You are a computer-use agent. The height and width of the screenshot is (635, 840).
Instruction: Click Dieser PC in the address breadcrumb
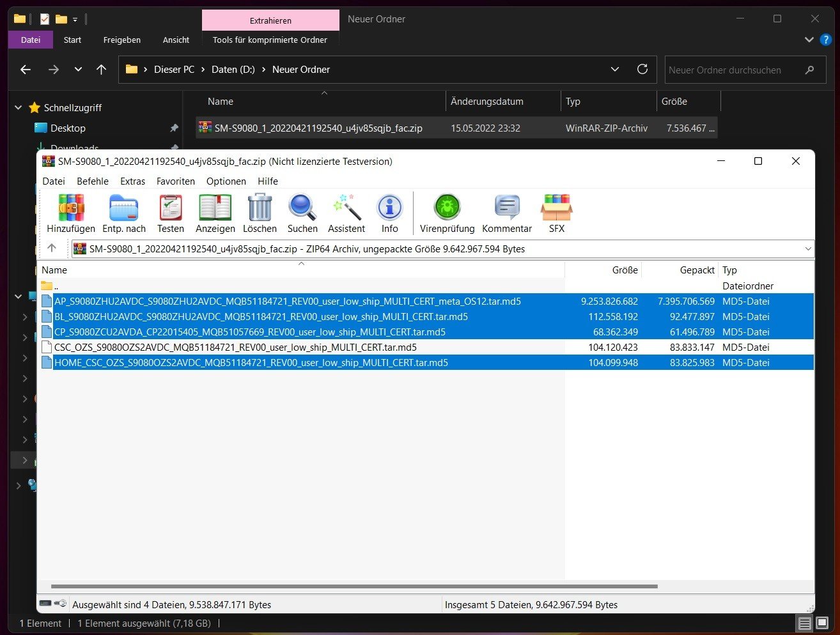pos(174,70)
